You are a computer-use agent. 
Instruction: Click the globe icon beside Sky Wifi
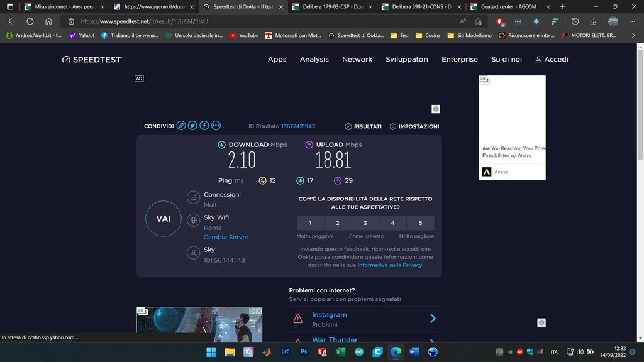tap(193, 220)
